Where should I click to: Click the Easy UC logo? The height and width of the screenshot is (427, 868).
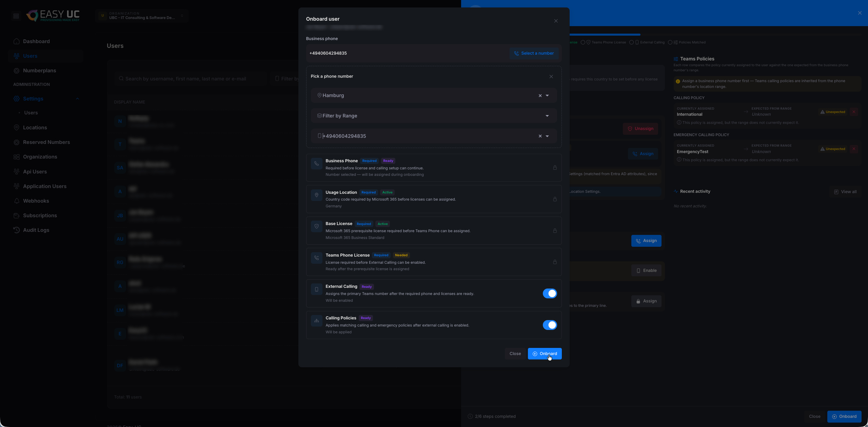(x=53, y=16)
